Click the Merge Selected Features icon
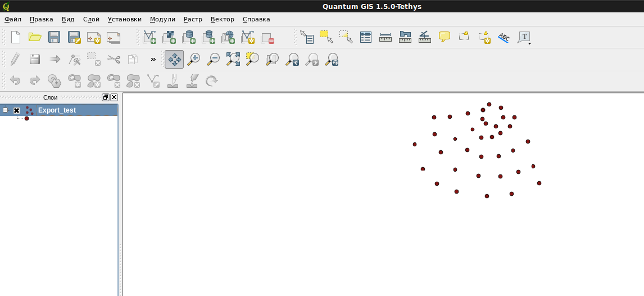The image size is (644, 296). [x=193, y=80]
